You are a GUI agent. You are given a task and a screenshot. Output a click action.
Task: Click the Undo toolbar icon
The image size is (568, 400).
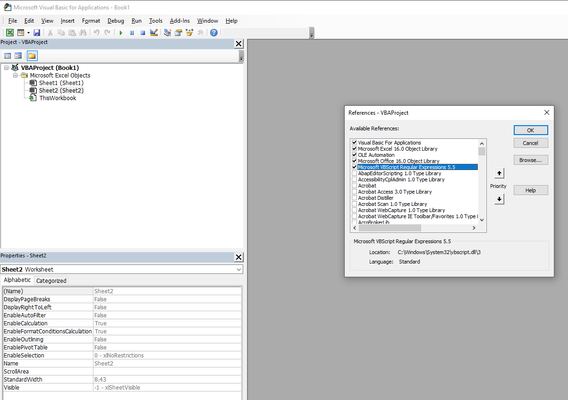pos(97,33)
